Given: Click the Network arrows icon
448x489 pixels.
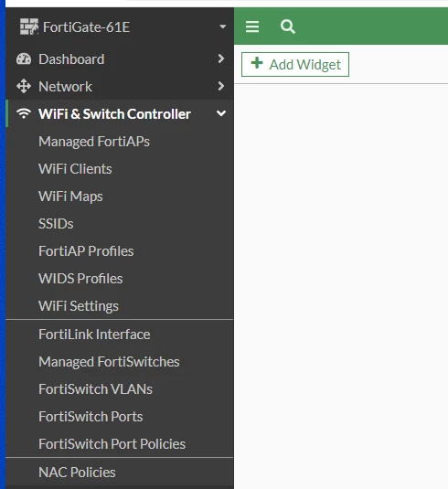Looking at the screenshot, I should [24, 87].
